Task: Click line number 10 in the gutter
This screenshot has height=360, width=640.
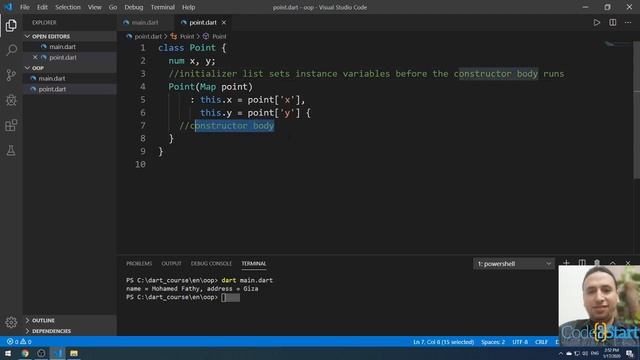Action: (x=140, y=164)
